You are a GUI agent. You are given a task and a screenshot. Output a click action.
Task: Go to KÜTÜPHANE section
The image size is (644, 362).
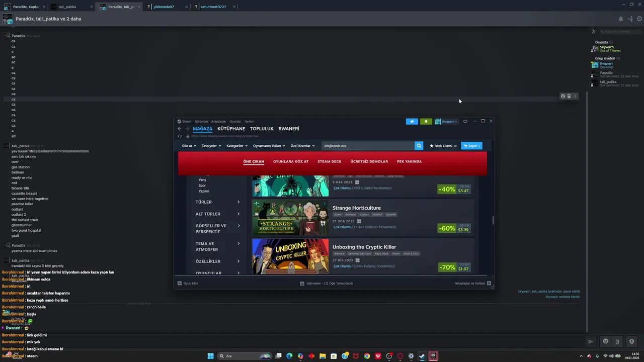pos(231,129)
